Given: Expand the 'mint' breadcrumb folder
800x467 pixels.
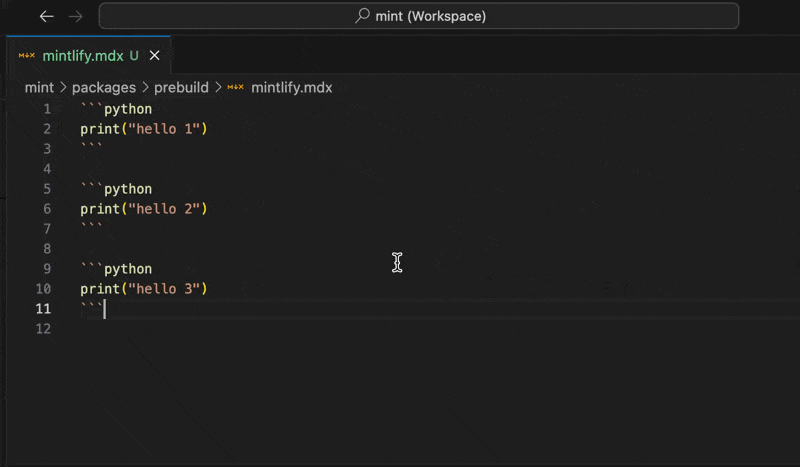Looking at the screenshot, I should click(39, 87).
